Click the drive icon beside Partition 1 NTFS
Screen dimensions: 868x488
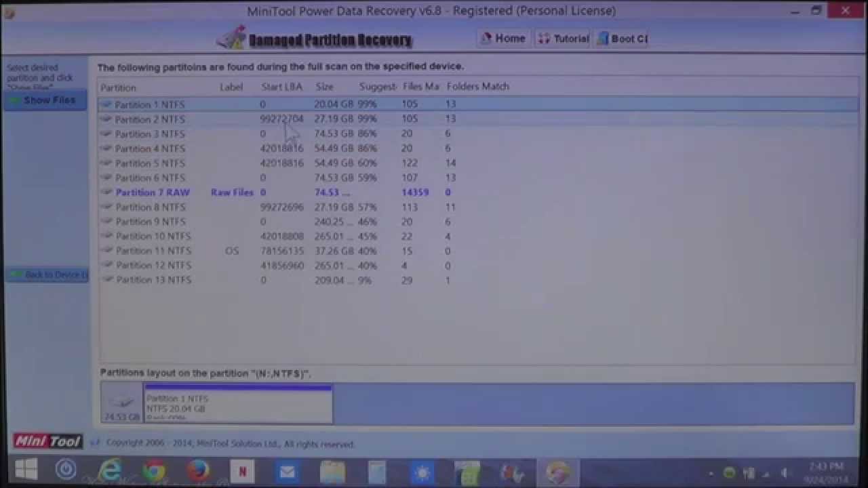[106, 105]
